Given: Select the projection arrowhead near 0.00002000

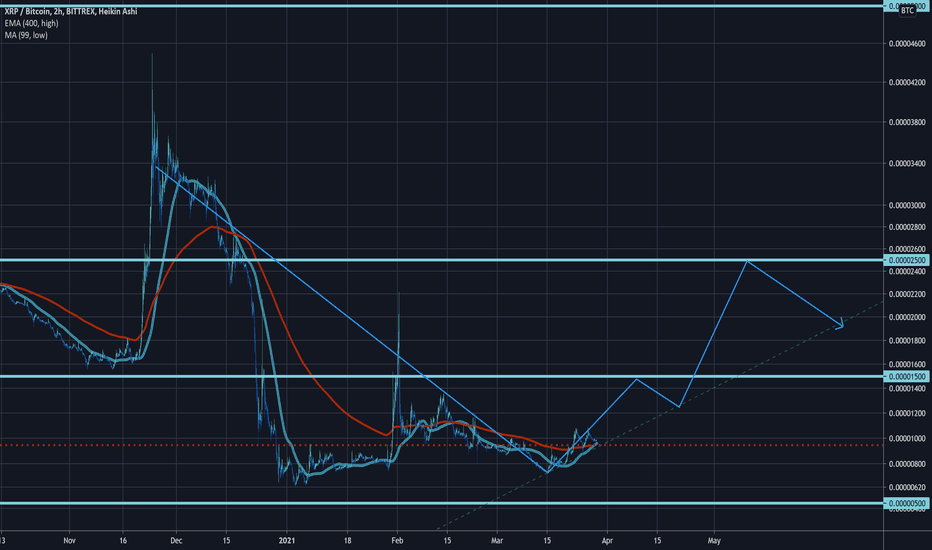Looking at the screenshot, I should click(839, 324).
